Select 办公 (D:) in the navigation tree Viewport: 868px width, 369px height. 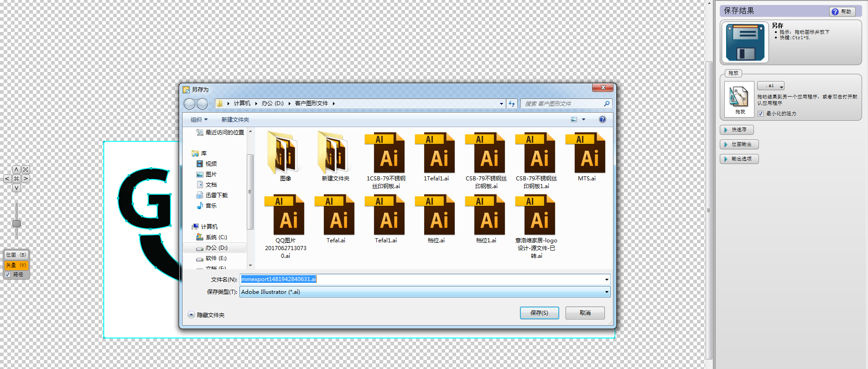click(x=216, y=248)
